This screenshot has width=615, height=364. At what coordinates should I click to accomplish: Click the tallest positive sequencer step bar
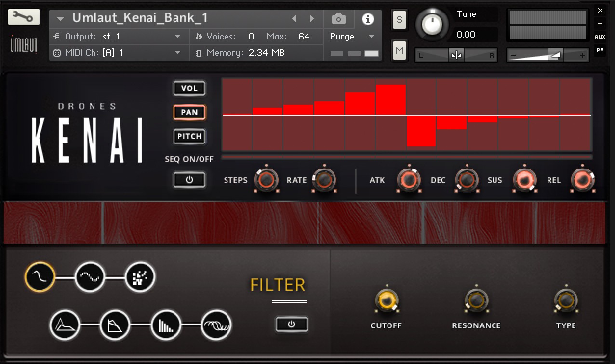click(x=391, y=100)
